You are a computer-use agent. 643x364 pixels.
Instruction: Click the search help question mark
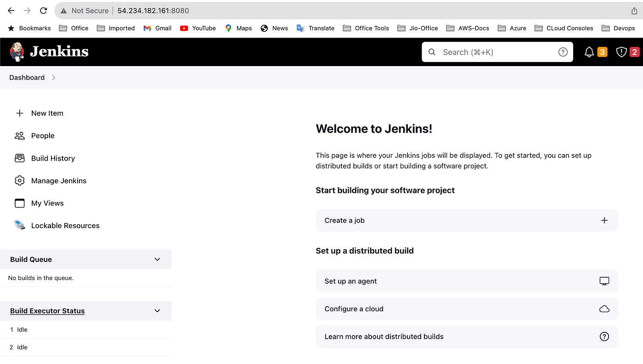pyautogui.click(x=563, y=52)
